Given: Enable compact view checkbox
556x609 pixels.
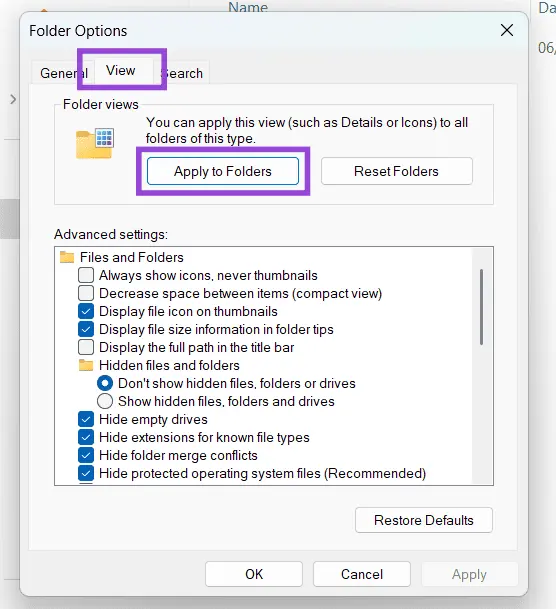Looking at the screenshot, I should (86, 293).
